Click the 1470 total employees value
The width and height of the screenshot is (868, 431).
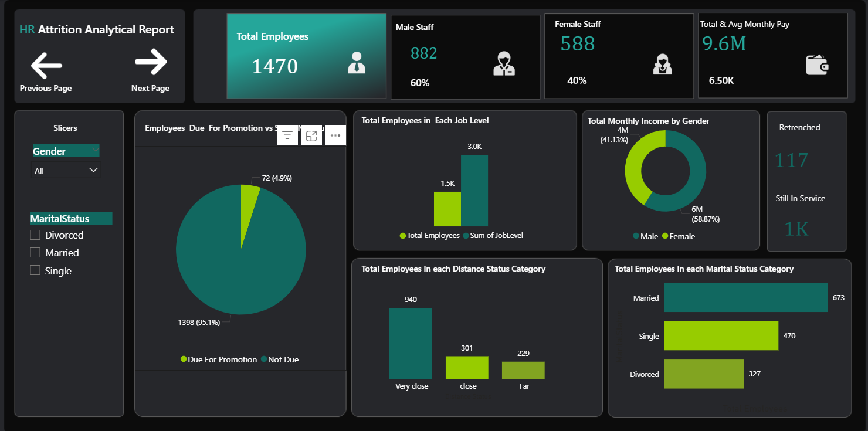(x=275, y=66)
